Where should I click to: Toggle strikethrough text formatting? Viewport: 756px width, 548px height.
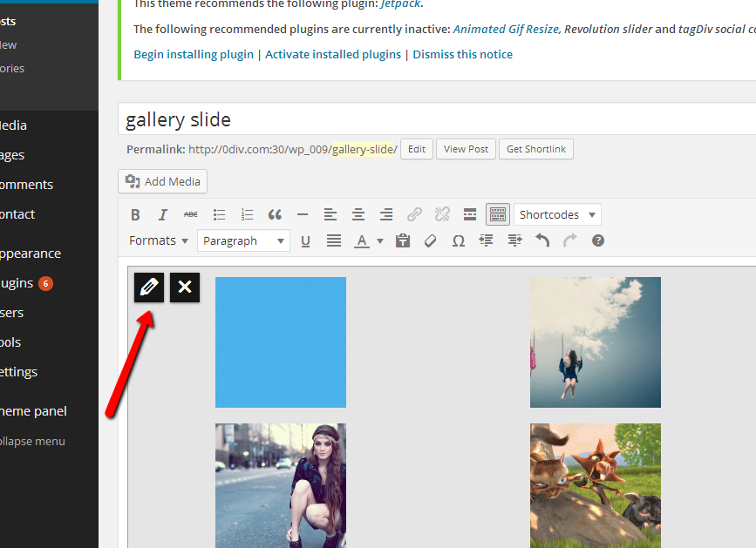pos(190,214)
